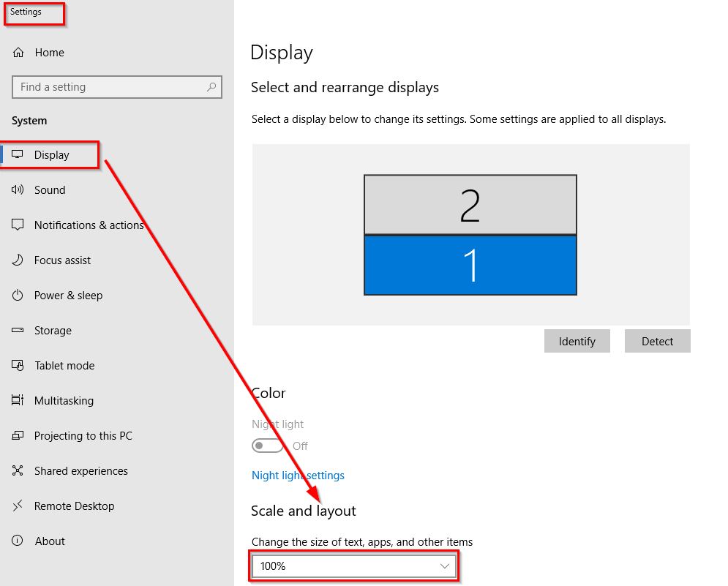Open Multitasking settings

tap(64, 401)
